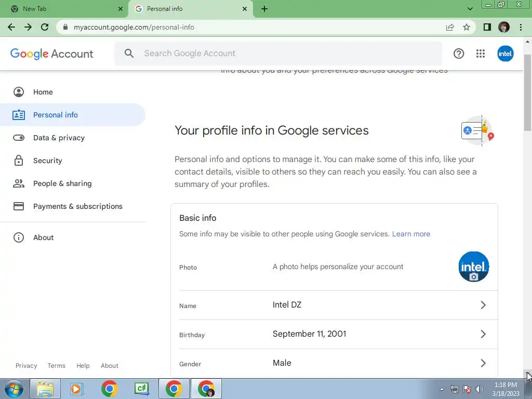
Task: Bookmark this page with the star icon
Action: [467, 27]
